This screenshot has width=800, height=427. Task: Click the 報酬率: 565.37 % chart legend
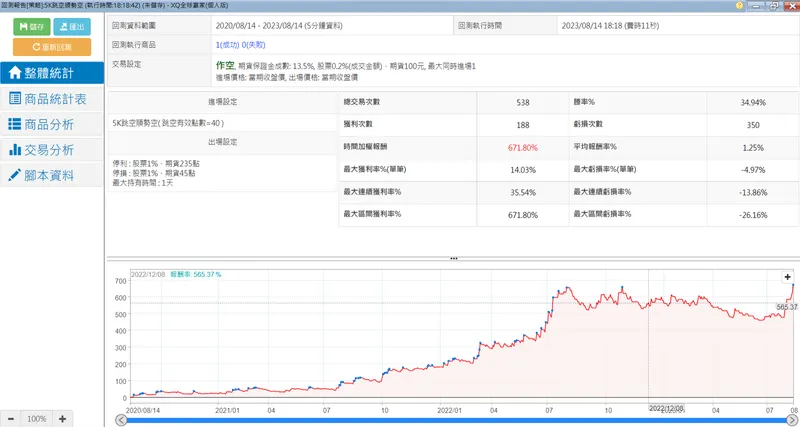click(196, 274)
